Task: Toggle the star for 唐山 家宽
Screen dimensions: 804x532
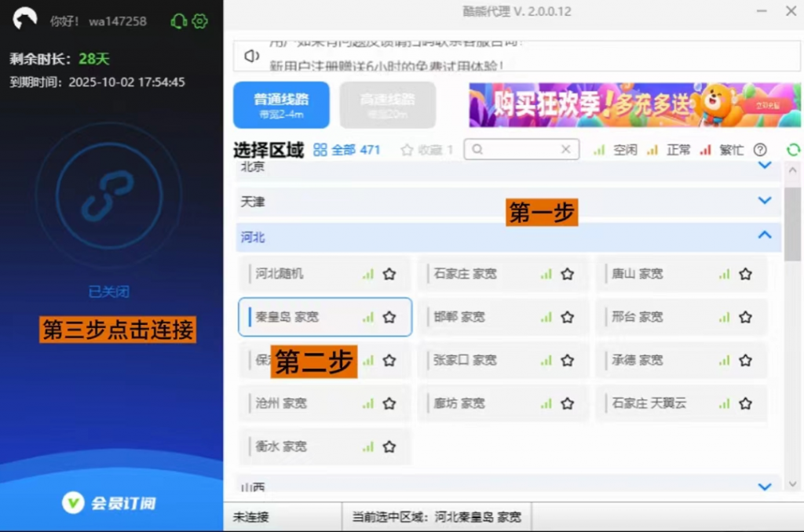Action: 745,274
